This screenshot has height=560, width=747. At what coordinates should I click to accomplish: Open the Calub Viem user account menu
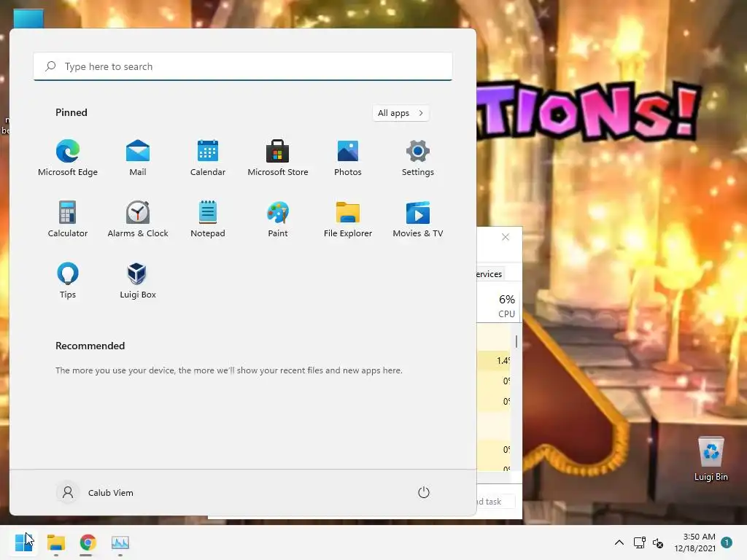point(95,492)
